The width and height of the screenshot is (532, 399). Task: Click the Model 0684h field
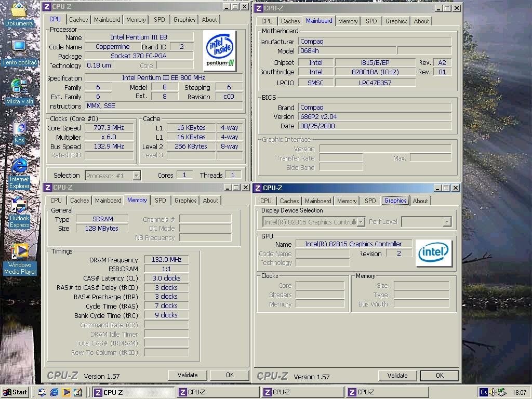click(347, 50)
